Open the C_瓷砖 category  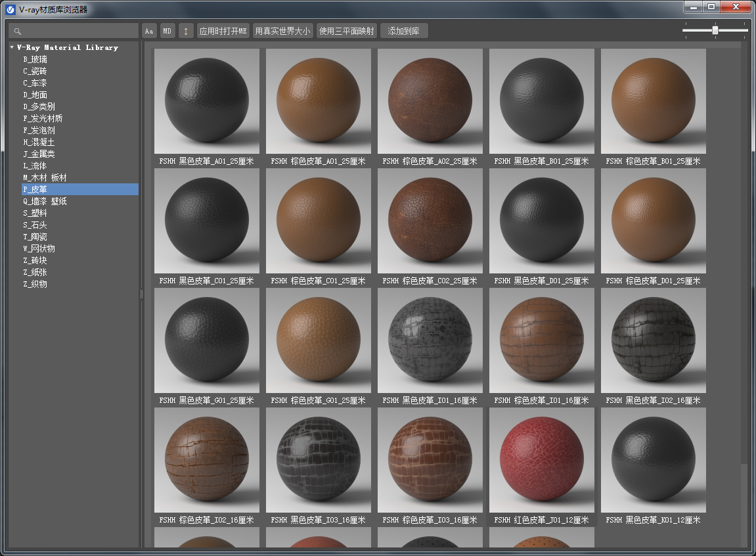[x=35, y=72]
